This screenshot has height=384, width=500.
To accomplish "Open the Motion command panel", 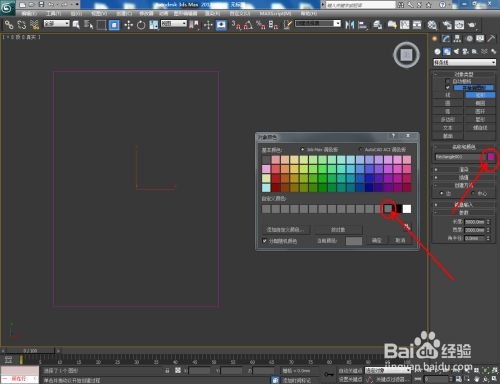I will [x=469, y=39].
